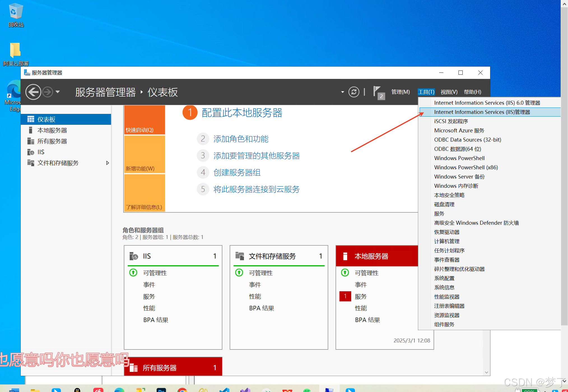
Task: Select All Servers in the sidebar
Action: (x=52, y=141)
